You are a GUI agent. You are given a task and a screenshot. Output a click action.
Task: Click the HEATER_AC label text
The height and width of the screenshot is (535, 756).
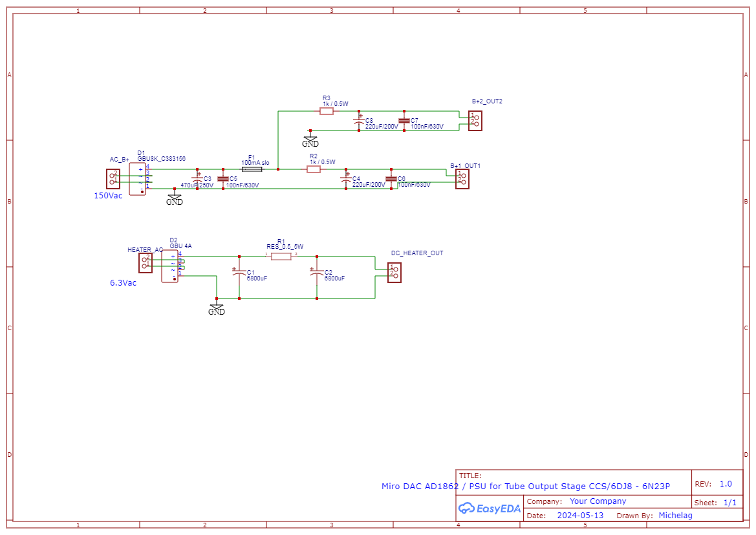pos(145,250)
